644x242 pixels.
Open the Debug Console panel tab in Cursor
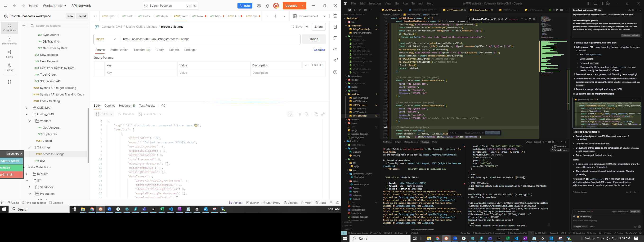[411, 142]
